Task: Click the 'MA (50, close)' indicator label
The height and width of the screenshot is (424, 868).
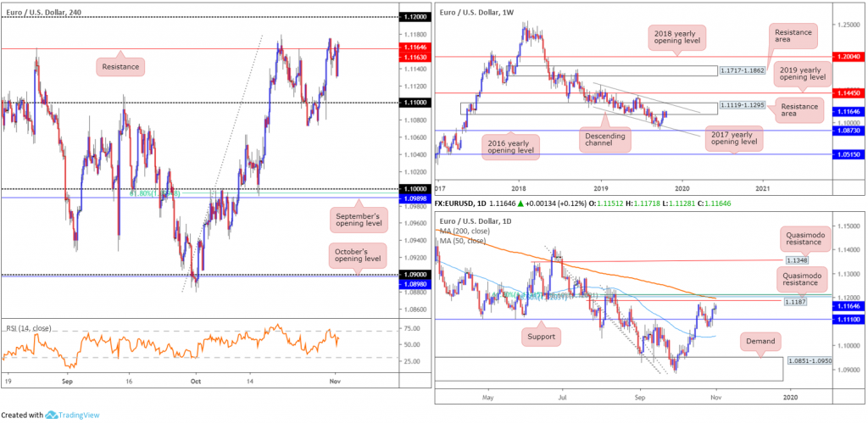Action: 461,241
